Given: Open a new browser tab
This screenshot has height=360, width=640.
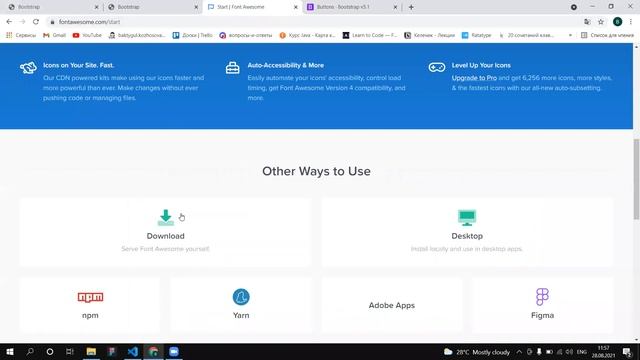Looking at the screenshot, I should coord(411,7).
